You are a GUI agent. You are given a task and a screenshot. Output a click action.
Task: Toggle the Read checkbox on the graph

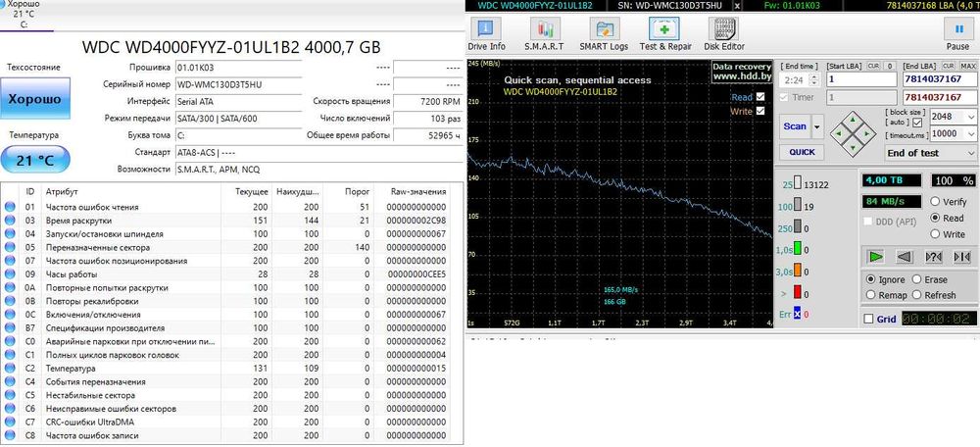[760, 97]
